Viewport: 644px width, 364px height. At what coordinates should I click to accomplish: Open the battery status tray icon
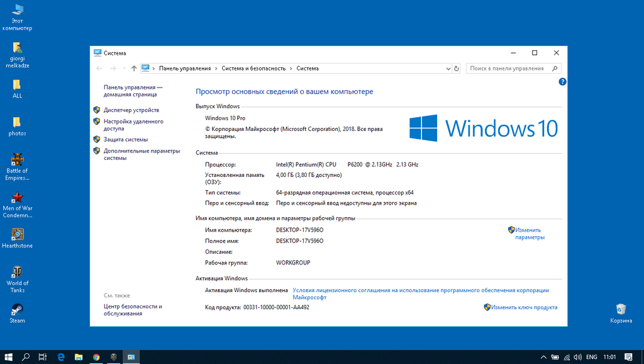[555, 357]
